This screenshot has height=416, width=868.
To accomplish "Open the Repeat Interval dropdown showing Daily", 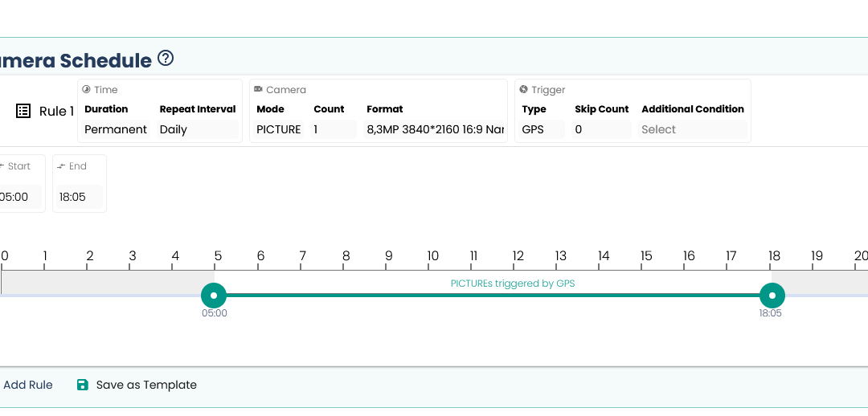I will pyautogui.click(x=197, y=129).
